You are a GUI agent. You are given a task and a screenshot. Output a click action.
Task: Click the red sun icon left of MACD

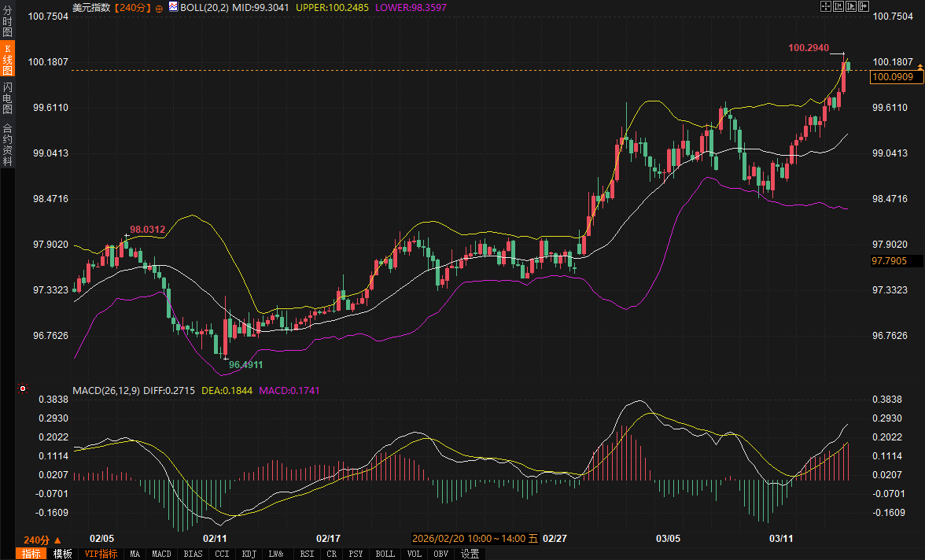pos(23,389)
